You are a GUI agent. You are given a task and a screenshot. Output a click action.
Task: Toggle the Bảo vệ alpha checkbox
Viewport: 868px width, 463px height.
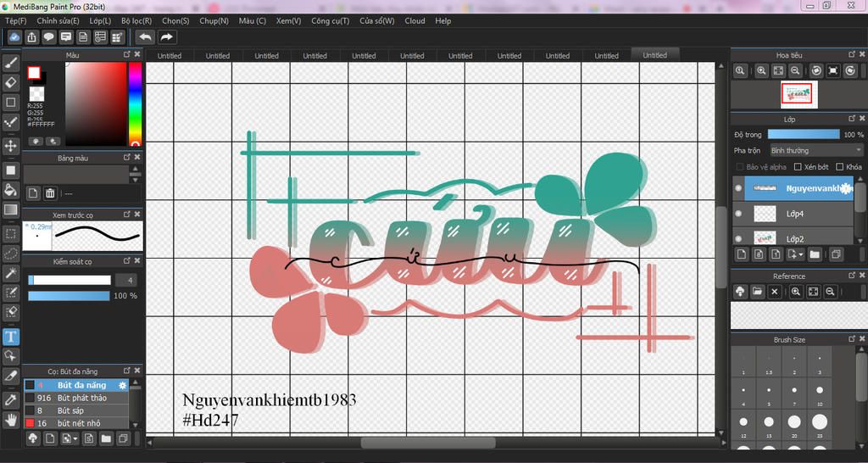click(x=740, y=167)
